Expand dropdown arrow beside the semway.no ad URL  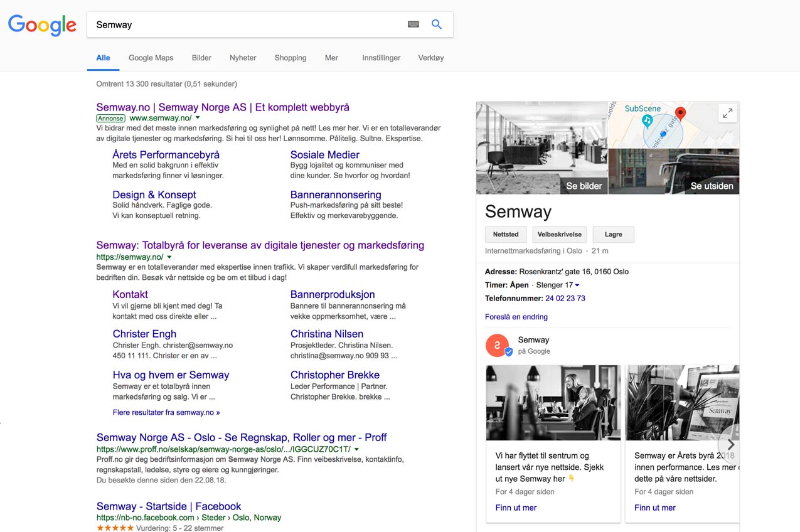[197, 118]
